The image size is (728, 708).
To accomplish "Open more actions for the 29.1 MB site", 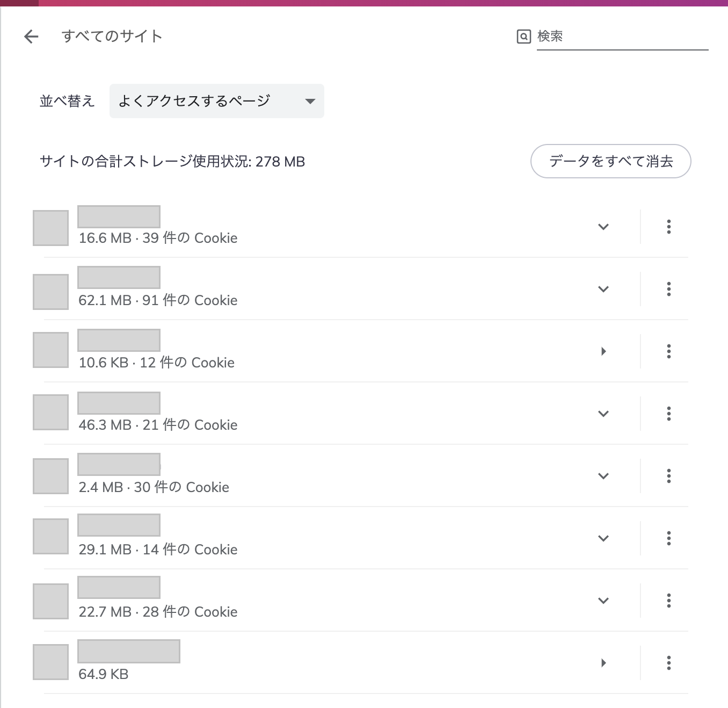I will click(x=669, y=538).
